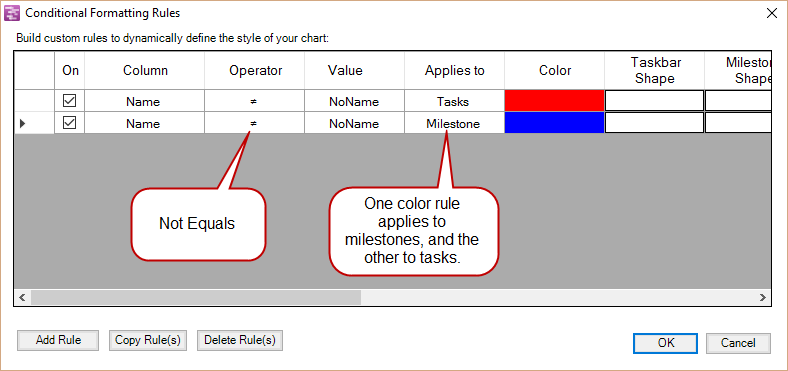Click the Color column header
788x371 pixels.
point(554,70)
